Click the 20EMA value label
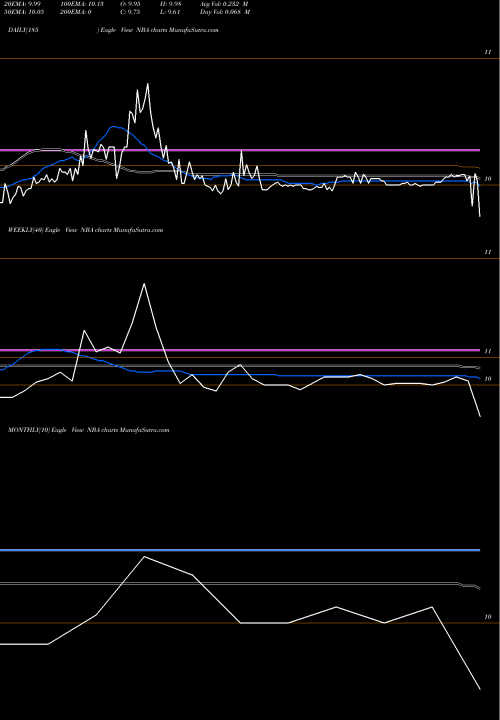Screen dimensions: 500x720 22,4
